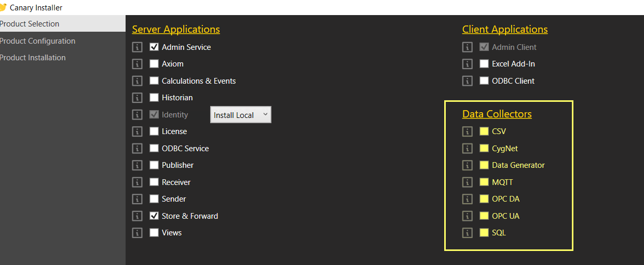Enable the License checkbox
644x265 pixels.
[154, 131]
